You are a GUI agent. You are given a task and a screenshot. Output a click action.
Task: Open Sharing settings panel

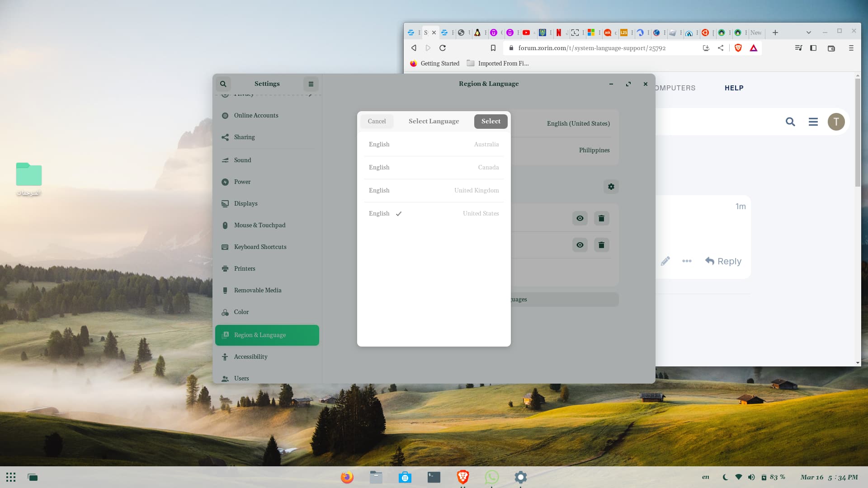click(267, 137)
